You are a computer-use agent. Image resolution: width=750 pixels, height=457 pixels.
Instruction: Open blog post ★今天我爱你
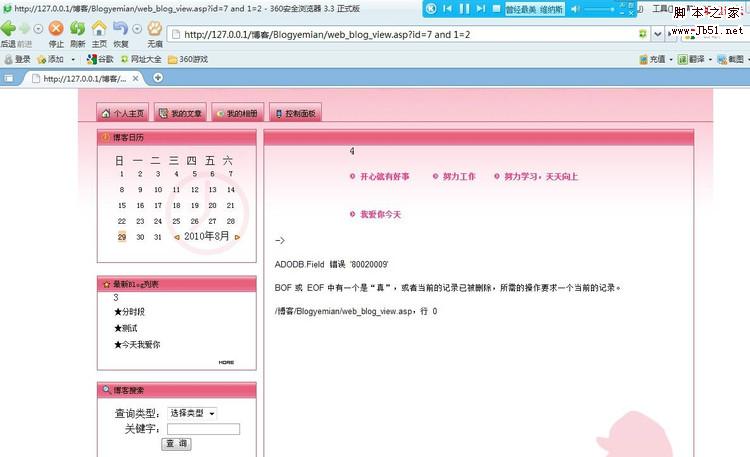click(137, 345)
